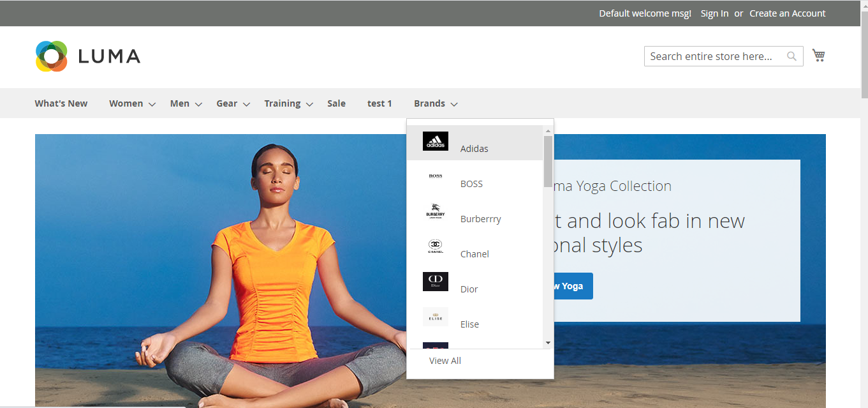Click the Create an Account link
Viewport: 868px width, 408px height.
[x=787, y=13]
